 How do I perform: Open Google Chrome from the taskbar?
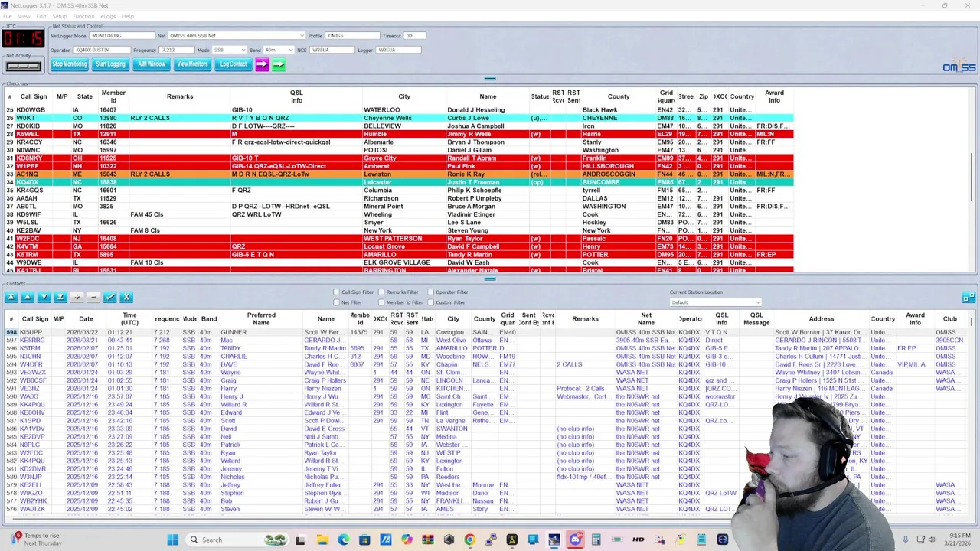click(469, 540)
